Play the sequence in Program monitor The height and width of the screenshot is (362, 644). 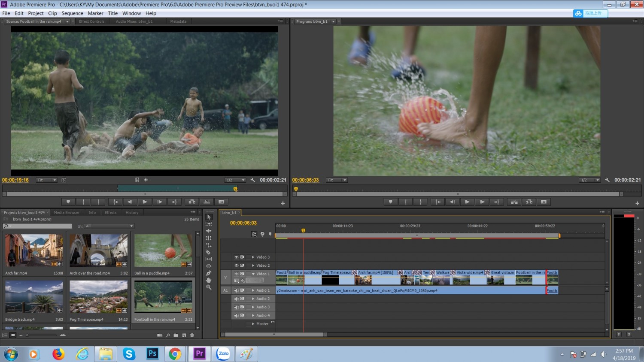point(467,202)
